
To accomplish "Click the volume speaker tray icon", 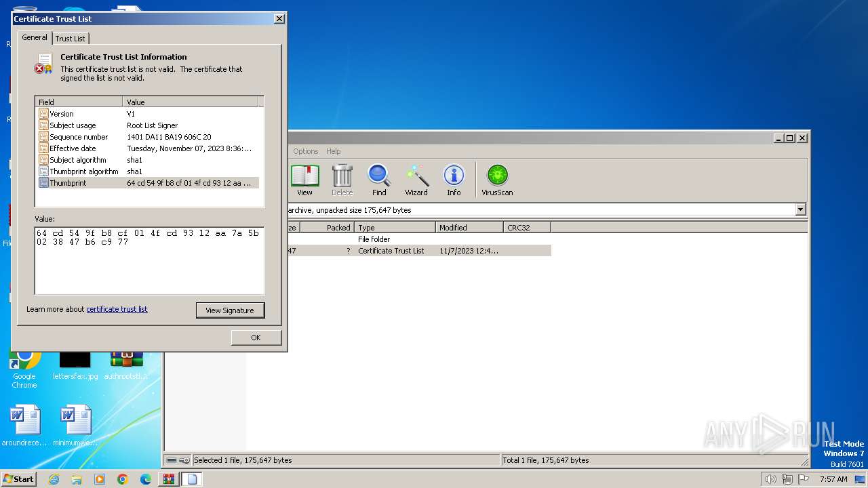I will click(770, 479).
